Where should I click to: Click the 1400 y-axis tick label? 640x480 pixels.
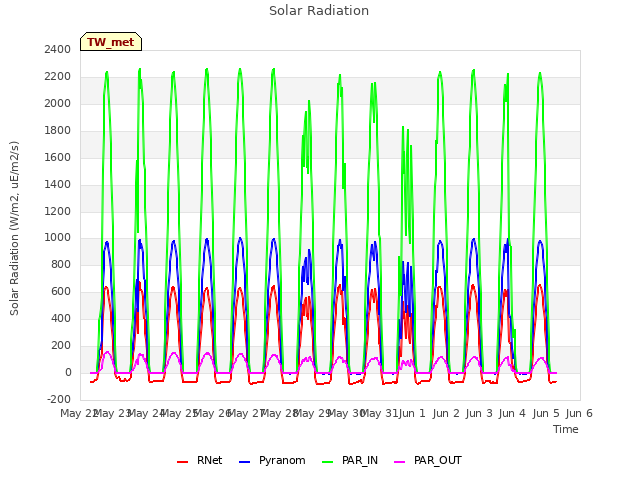[58, 184]
